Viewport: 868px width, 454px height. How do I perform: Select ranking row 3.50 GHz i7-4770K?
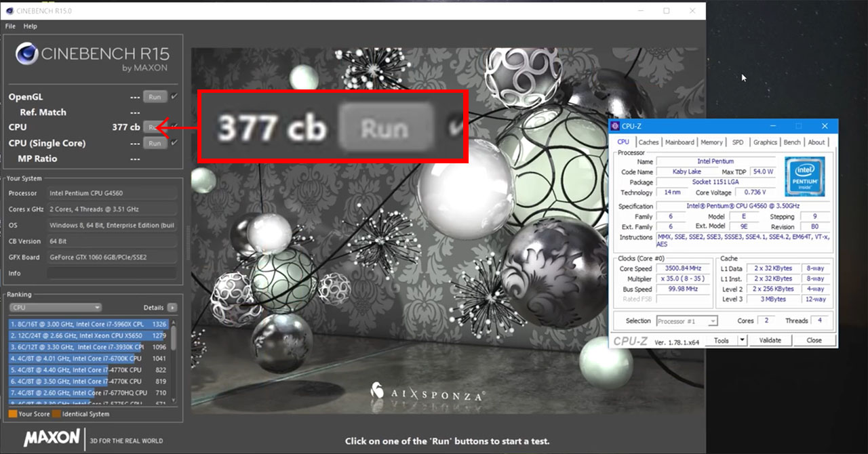point(88,381)
